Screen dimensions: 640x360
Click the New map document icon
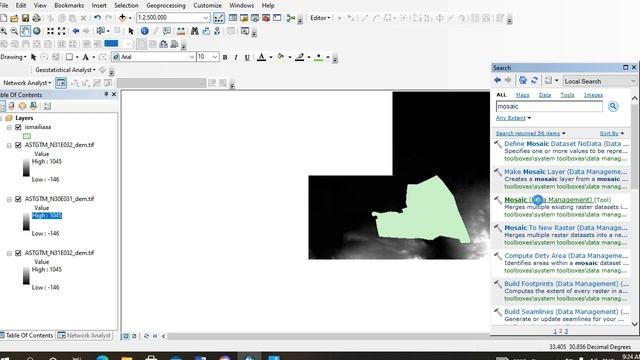pyautogui.click(x=4, y=18)
